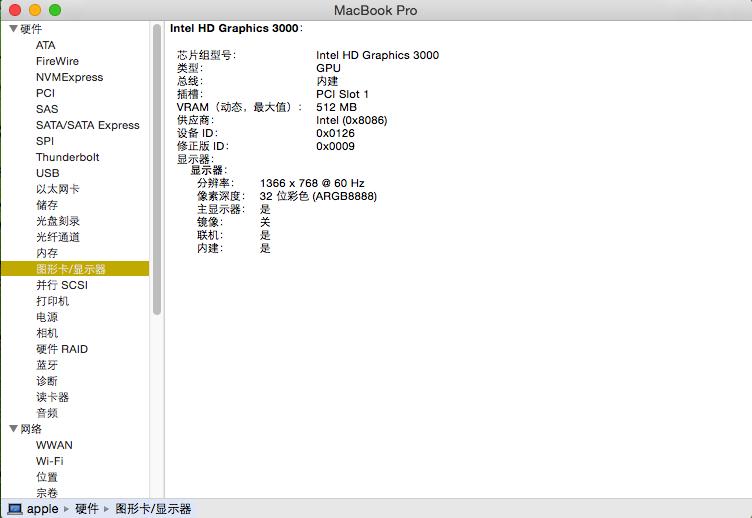This screenshot has width=752, height=518.
Task: Click the device ID value 0x0126
Action: pyautogui.click(x=335, y=133)
